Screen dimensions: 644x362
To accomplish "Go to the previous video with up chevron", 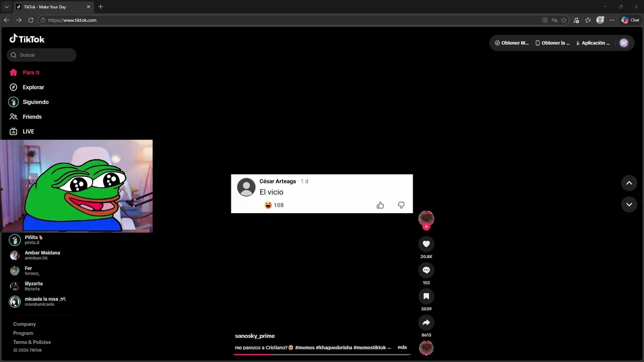I will point(629,183).
